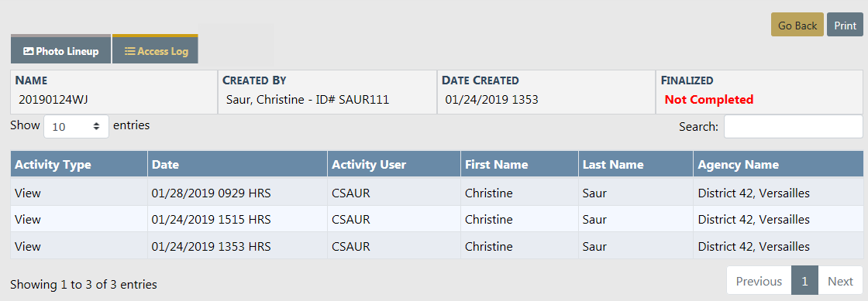Go to the Next page of entries
The height and width of the screenshot is (301, 868).
click(840, 281)
